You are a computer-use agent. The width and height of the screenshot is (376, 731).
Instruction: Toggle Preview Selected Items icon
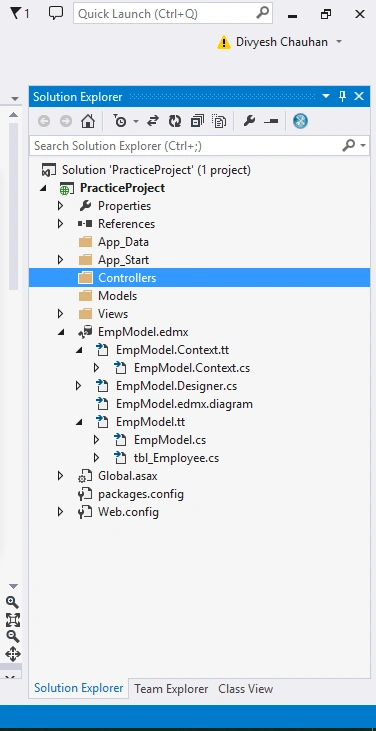coord(271,122)
